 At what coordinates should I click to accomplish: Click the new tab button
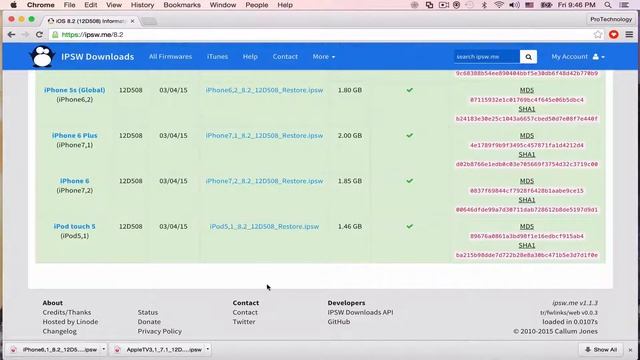[149, 21]
